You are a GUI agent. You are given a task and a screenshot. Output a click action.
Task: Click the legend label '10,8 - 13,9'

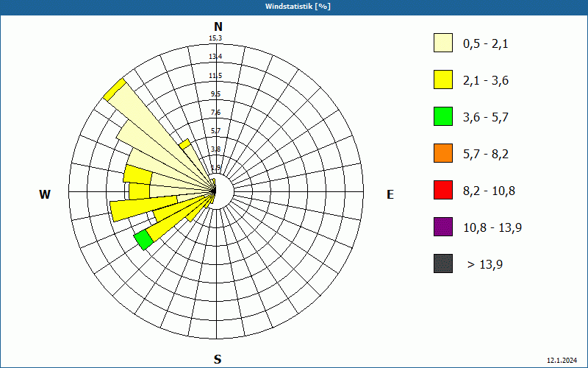pos(492,228)
